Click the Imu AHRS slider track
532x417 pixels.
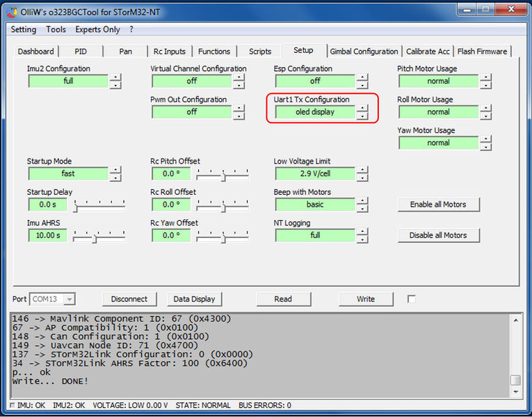click(99, 237)
